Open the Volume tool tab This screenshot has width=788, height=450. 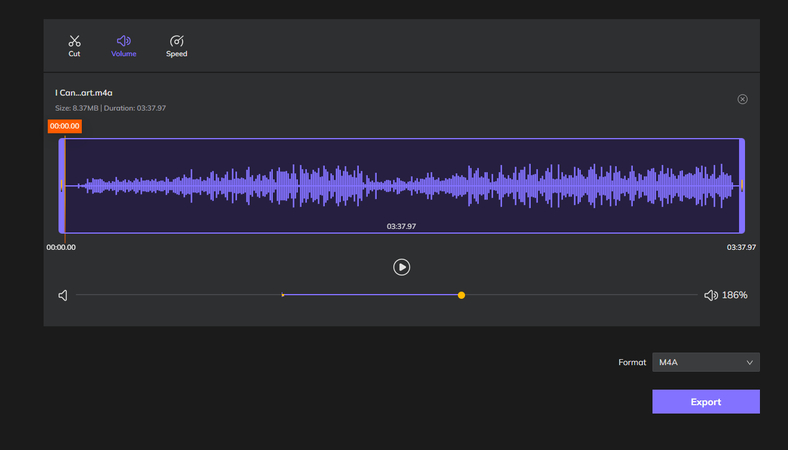[x=124, y=45]
